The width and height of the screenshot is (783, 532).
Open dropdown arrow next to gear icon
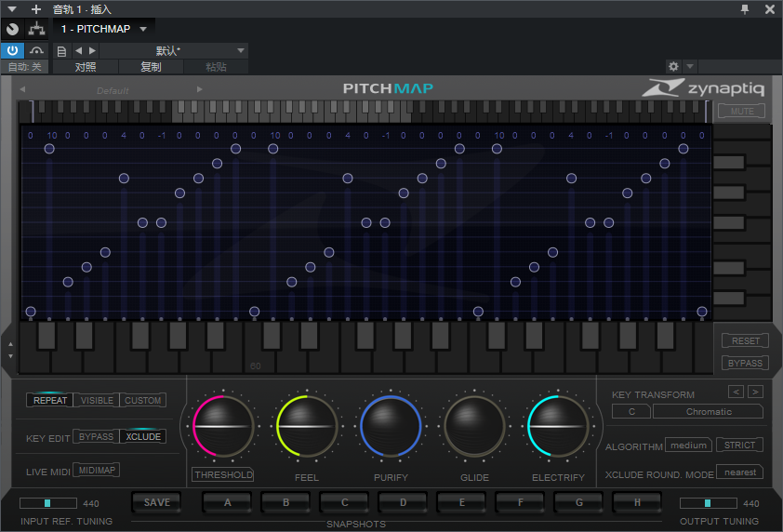click(x=690, y=66)
